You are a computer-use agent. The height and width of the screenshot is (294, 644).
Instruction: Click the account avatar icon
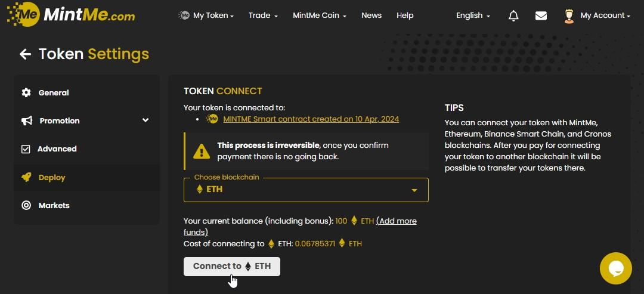pos(569,16)
